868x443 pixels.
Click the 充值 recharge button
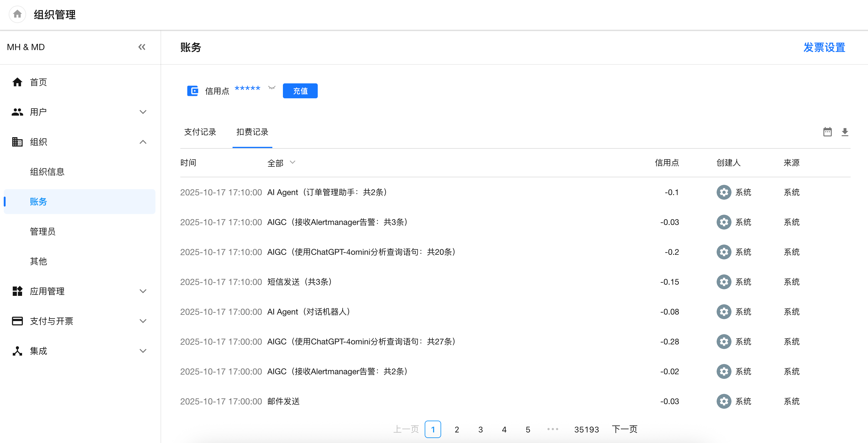click(300, 91)
